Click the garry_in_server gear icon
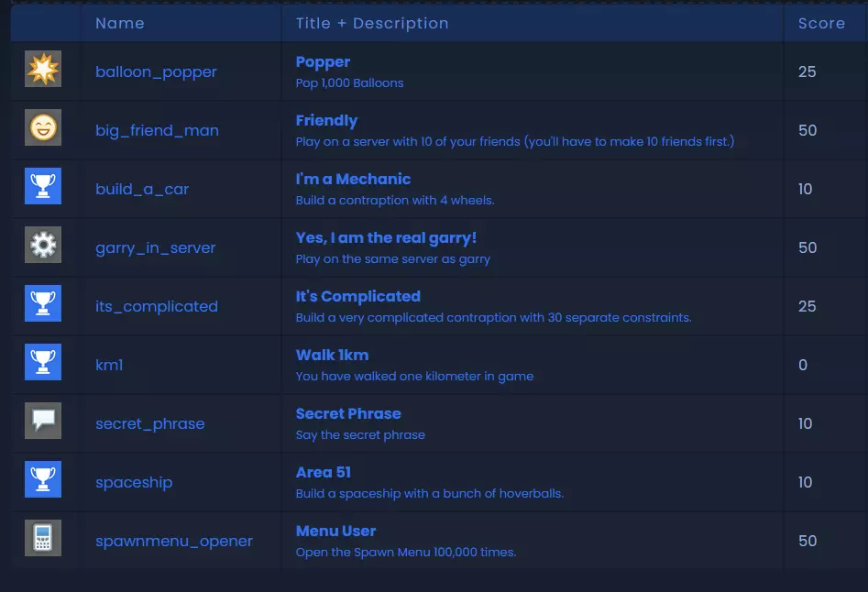The height and width of the screenshot is (592, 868). coord(43,245)
